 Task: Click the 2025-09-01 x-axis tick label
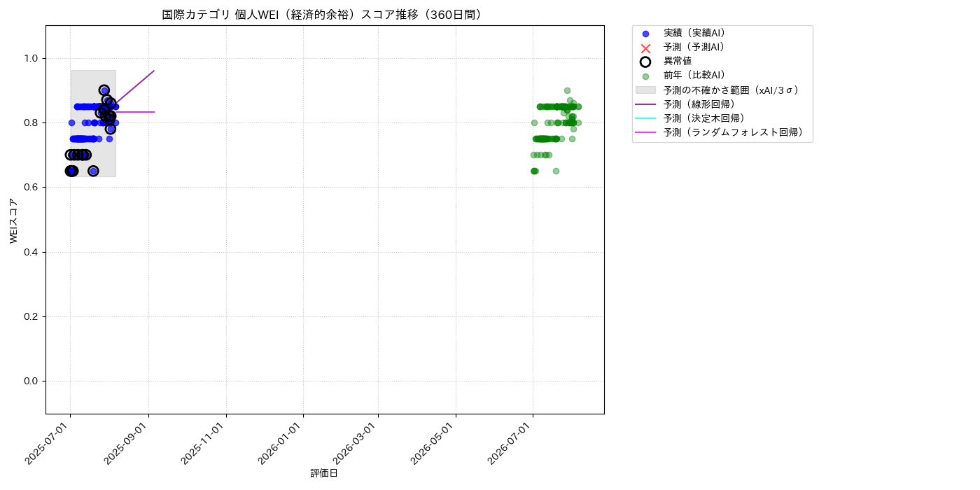click(127, 442)
